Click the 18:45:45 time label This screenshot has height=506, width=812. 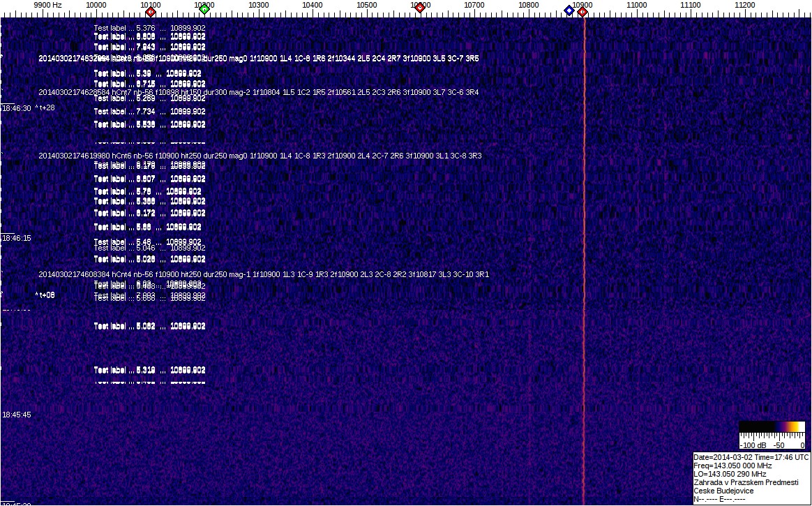click(16, 415)
